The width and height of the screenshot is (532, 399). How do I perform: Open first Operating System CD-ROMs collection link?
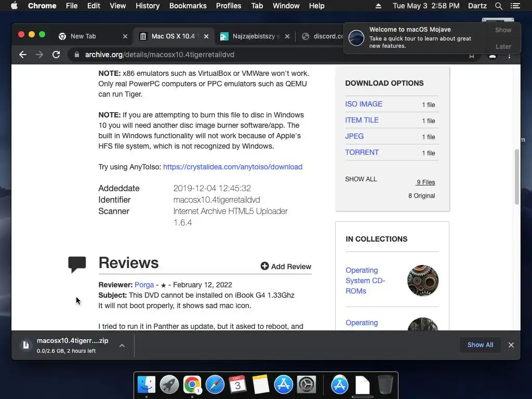pyautogui.click(x=365, y=281)
